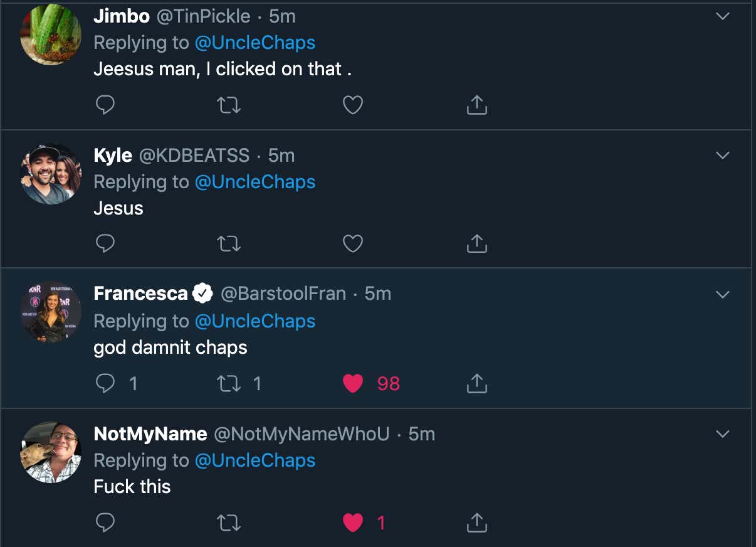The width and height of the screenshot is (756, 547).
Task: Reply to NotMyName's "Fuck this" tweet
Action: pos(105,522)
